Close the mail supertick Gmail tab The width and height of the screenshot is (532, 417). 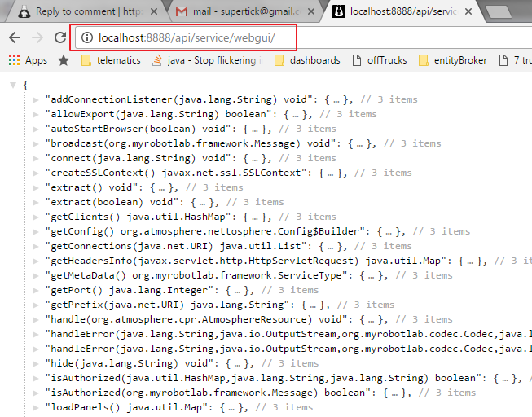310,11
